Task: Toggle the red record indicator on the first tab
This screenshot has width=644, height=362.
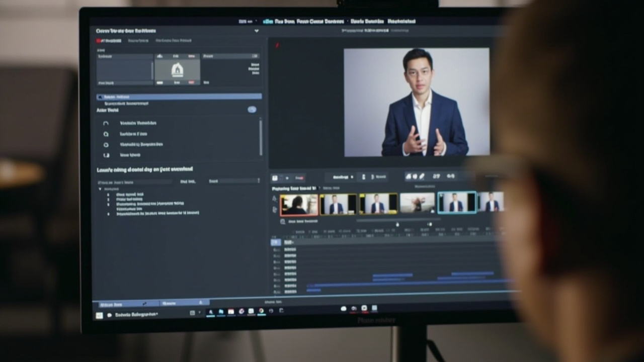Action: click(98, 41)
